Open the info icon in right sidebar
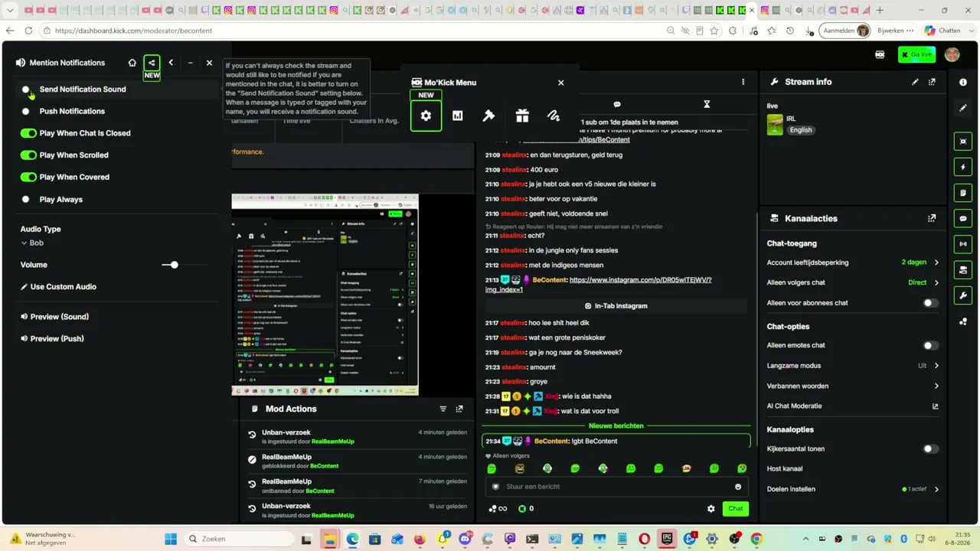This screenshot has width=980, height=551. (963, 82)
